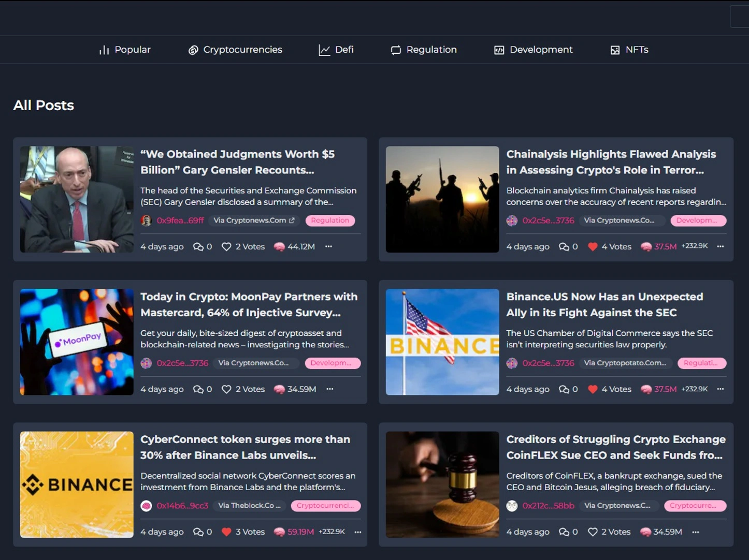Click the Popular bar chart icon
Image resolution: width=749 pixels, height=560 pixels.
[104, 50]
